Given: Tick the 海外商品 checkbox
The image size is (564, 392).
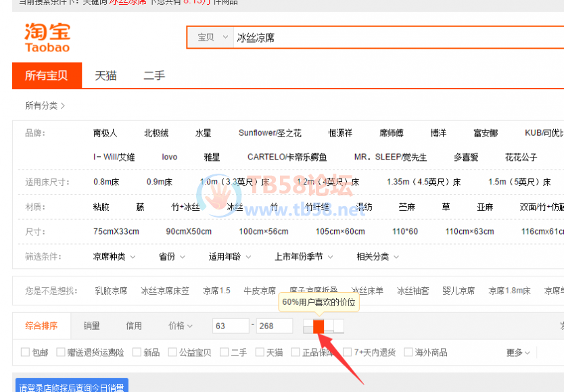Looking at the screenshot, I should pyautogui.click(x=408, y=352).
